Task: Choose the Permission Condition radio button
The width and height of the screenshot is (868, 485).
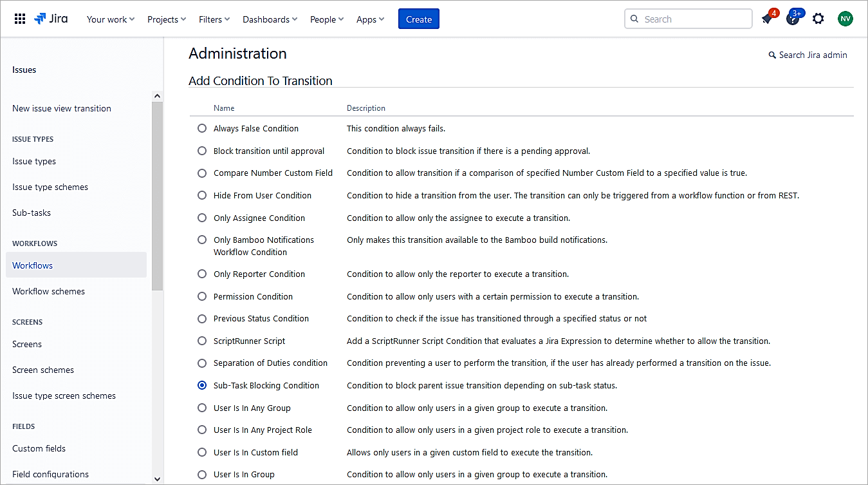Action: 202,297
